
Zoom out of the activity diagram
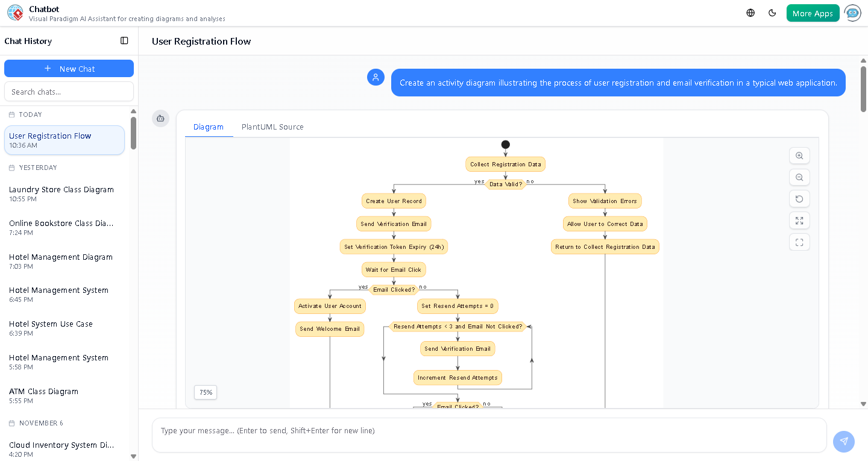(799, 177)
